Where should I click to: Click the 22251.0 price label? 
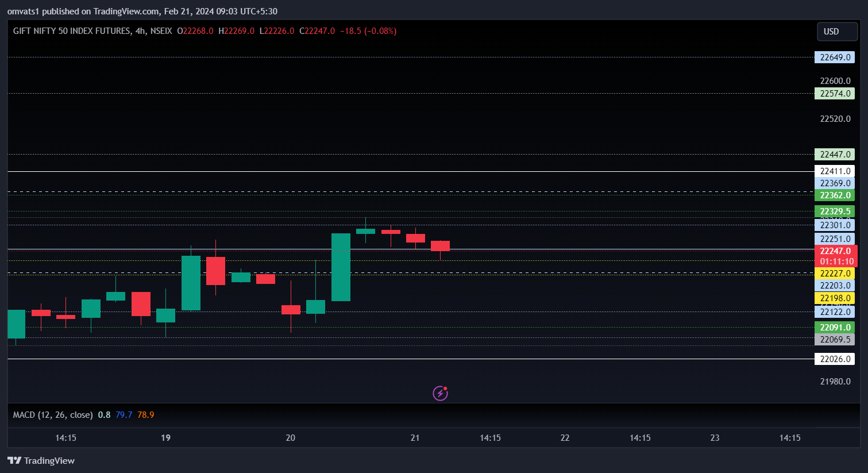[835, 239]
